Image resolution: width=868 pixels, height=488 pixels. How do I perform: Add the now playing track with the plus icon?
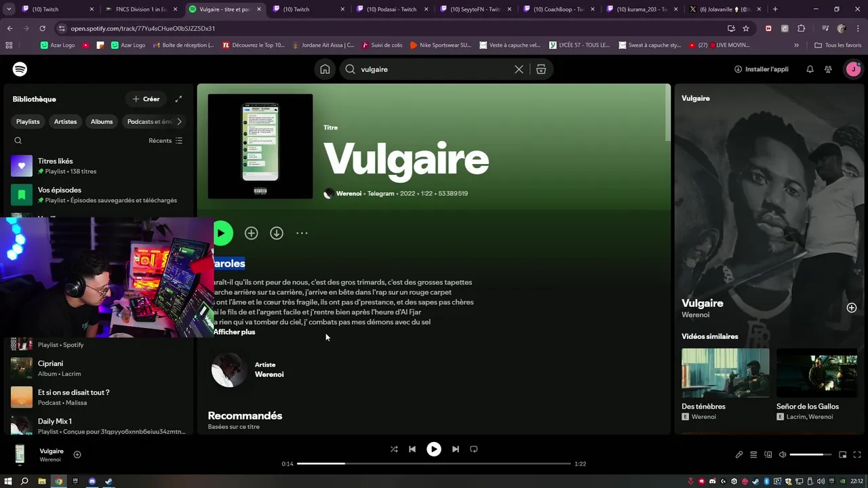(77, 455)
